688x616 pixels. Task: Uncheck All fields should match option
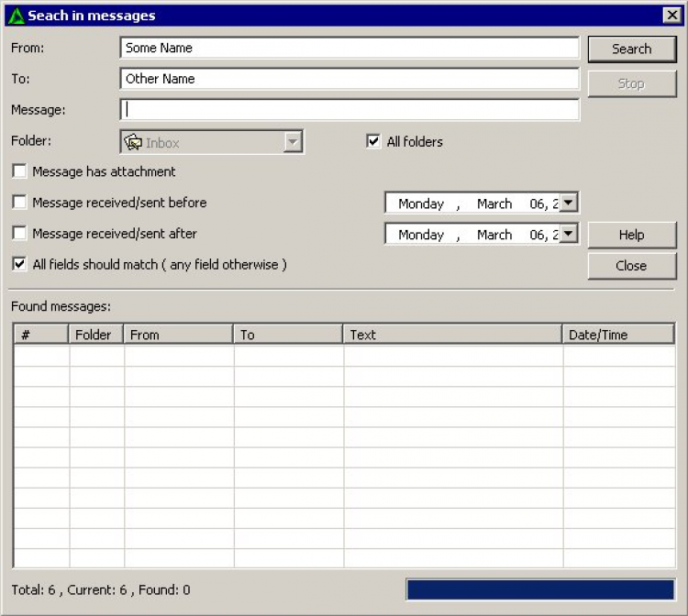point(19,264)
